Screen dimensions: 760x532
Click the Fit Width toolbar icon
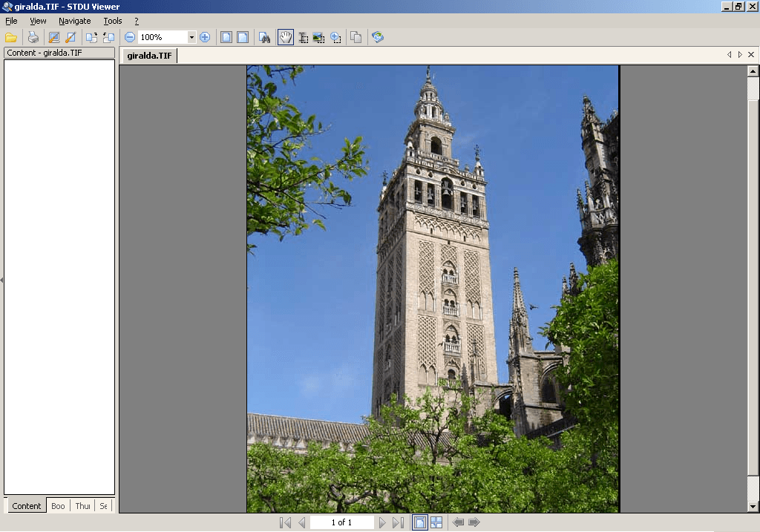click(243, 37)
